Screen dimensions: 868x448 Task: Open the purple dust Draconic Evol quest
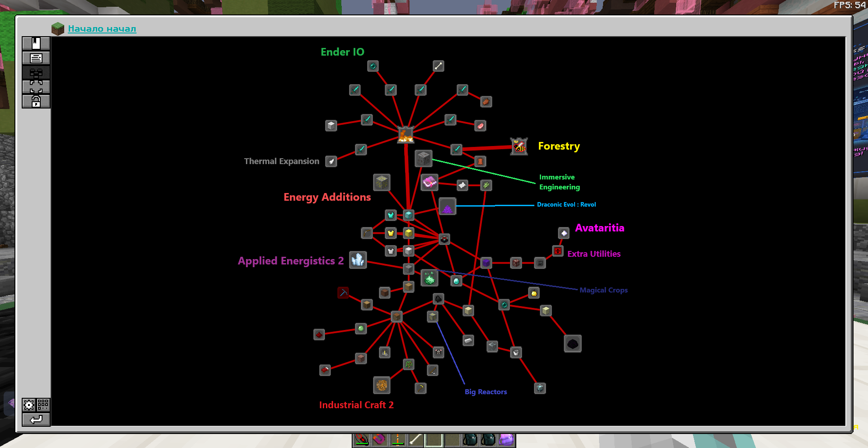pos(447,206)
